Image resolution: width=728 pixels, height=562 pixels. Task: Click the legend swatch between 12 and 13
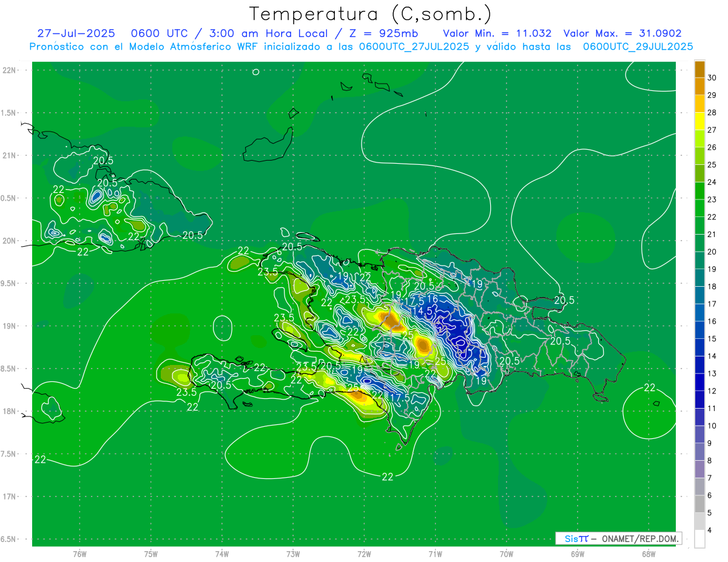[700, 382]
